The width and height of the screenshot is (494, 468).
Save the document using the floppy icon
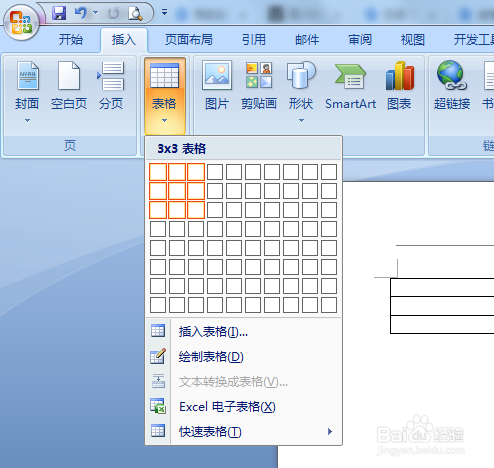[x=59, y=13]
